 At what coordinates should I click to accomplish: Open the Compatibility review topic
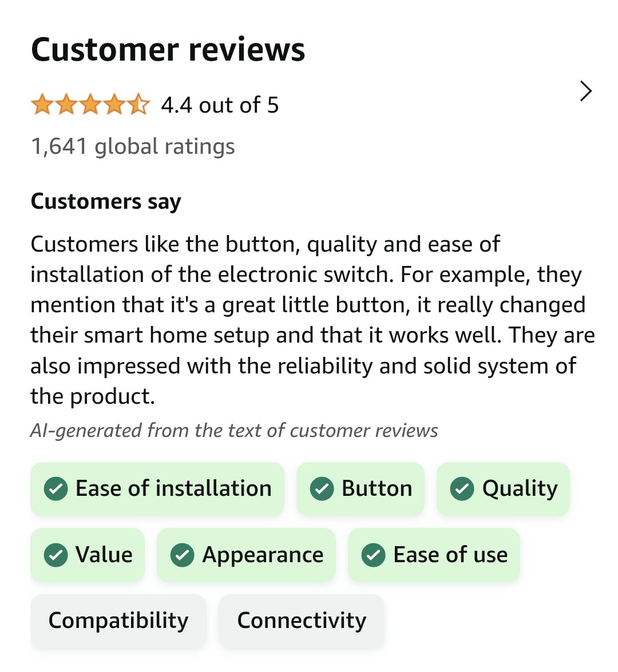118,621
